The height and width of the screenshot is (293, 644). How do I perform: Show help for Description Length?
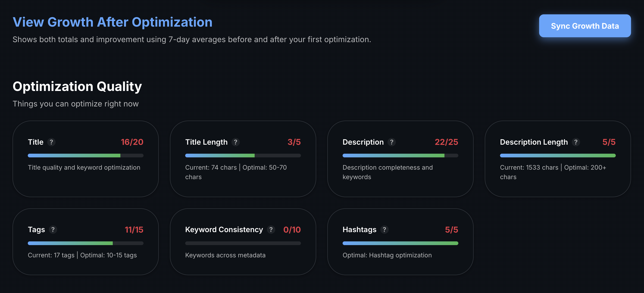576,142
